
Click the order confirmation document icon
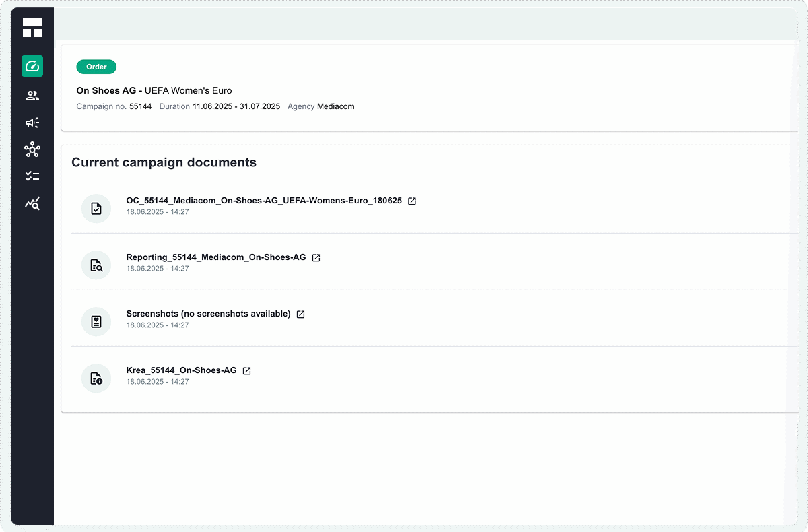click(96, 209)
